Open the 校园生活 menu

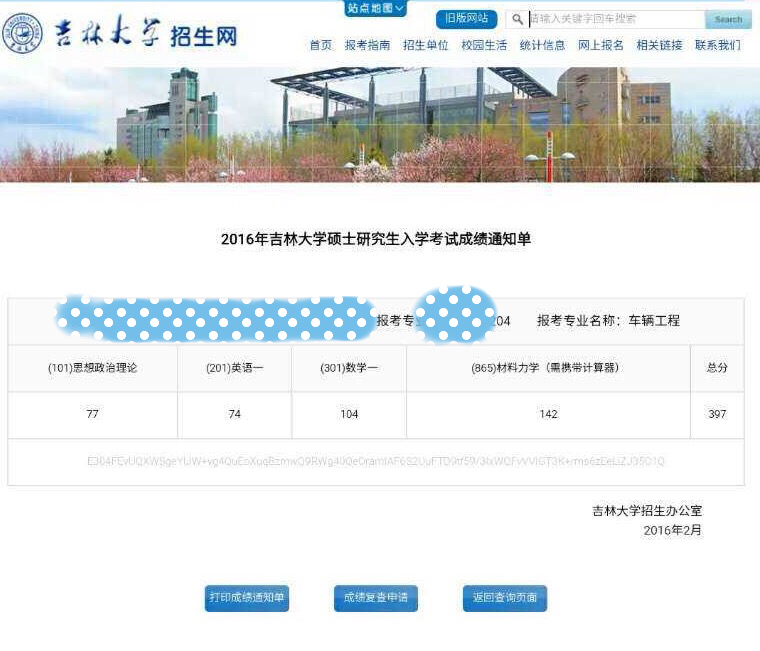484,45
